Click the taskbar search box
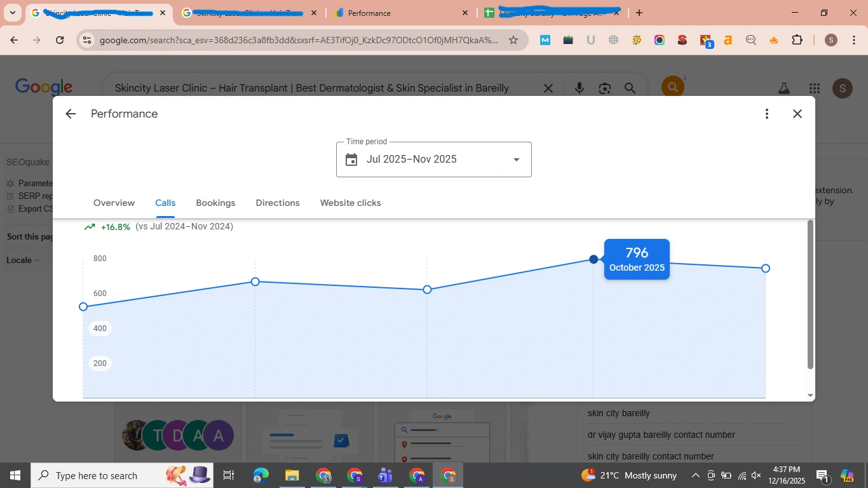The width and height of the screenshot is (868, 488). [122, 475]
